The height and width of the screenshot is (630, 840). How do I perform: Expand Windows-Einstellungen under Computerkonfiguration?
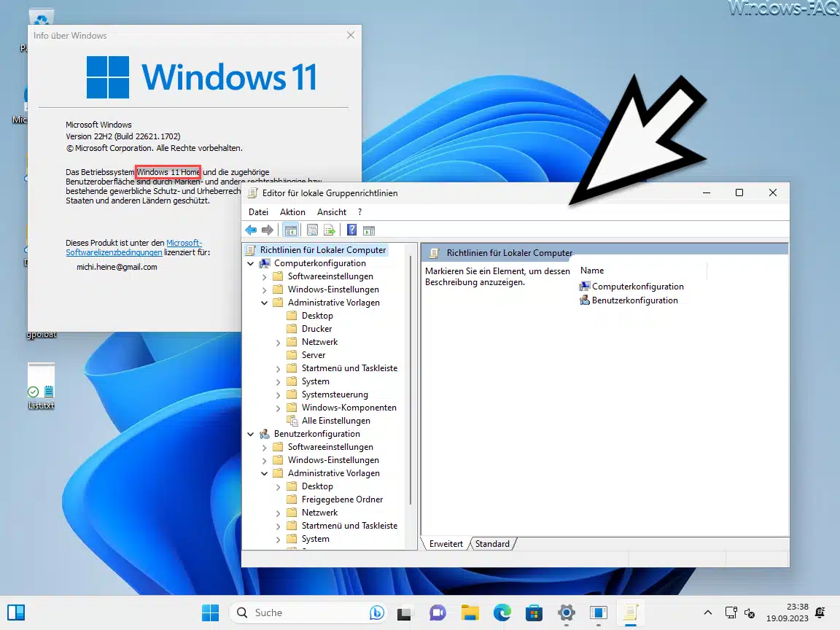264,289
